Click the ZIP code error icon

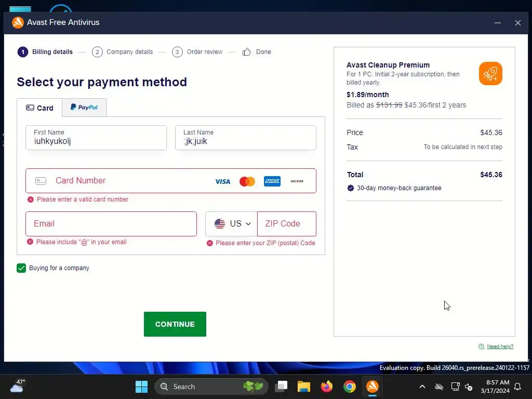click(x=210, y=243)
